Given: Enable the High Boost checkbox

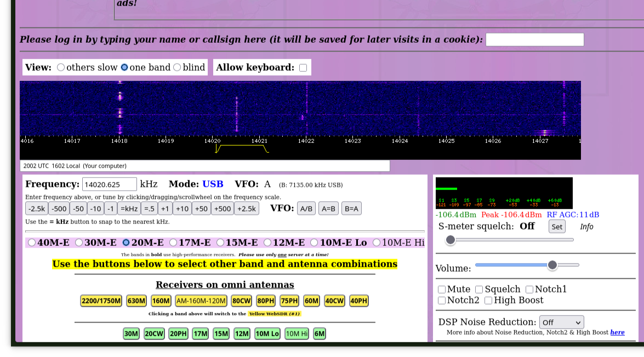Looking at the screenshot, I should (488, 301).
